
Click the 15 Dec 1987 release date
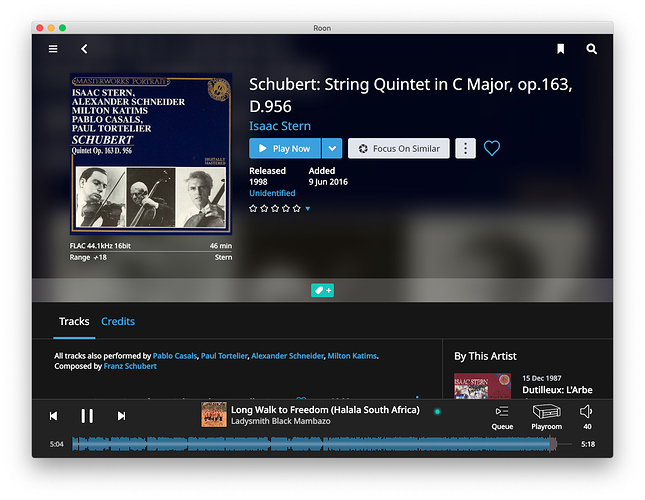tap(542, 378)
